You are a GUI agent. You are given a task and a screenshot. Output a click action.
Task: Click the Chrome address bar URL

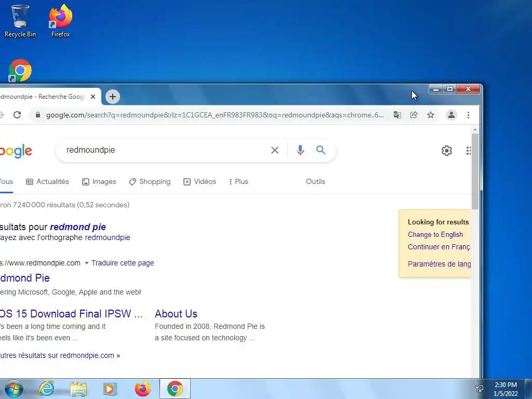click(x=215, y=115)
